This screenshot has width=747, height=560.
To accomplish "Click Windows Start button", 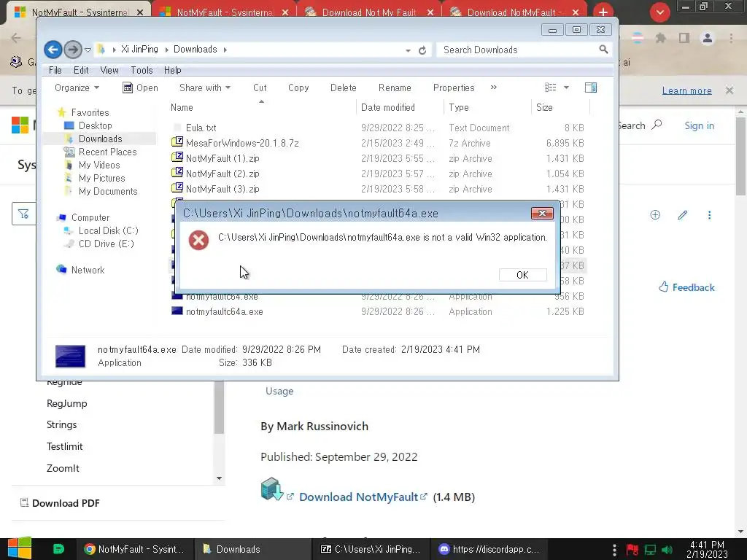I will (20, 548).
